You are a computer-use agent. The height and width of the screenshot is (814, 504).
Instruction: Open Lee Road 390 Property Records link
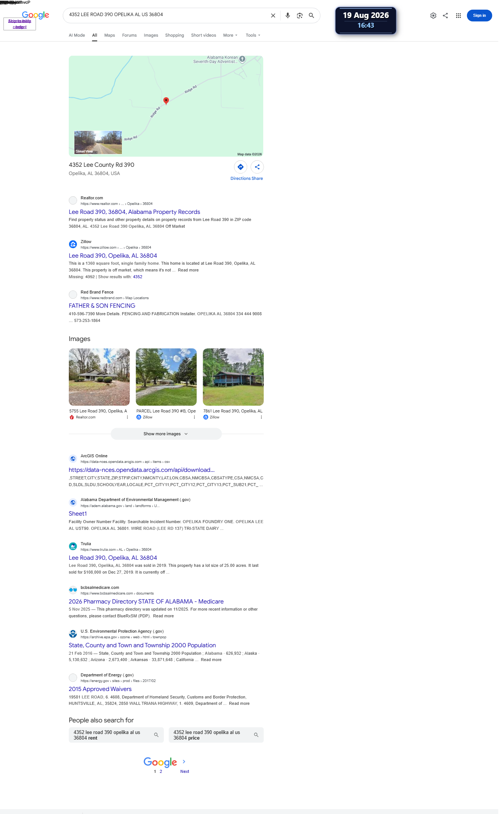(134, 212)
